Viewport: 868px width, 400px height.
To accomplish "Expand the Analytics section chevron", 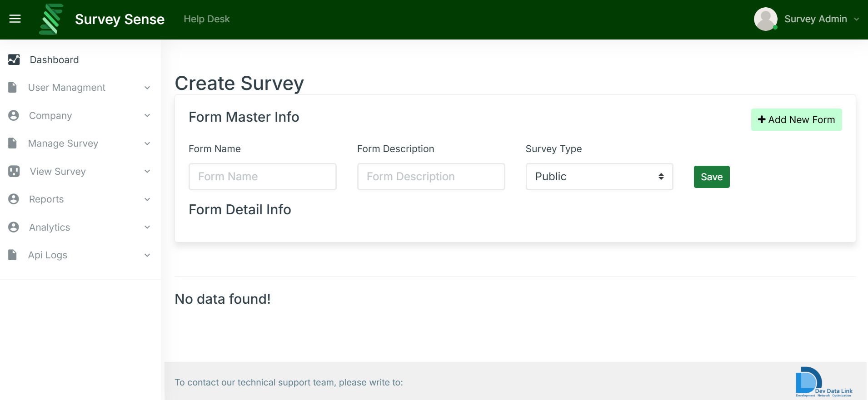I will pyautogui.click(x=147, y=227).
